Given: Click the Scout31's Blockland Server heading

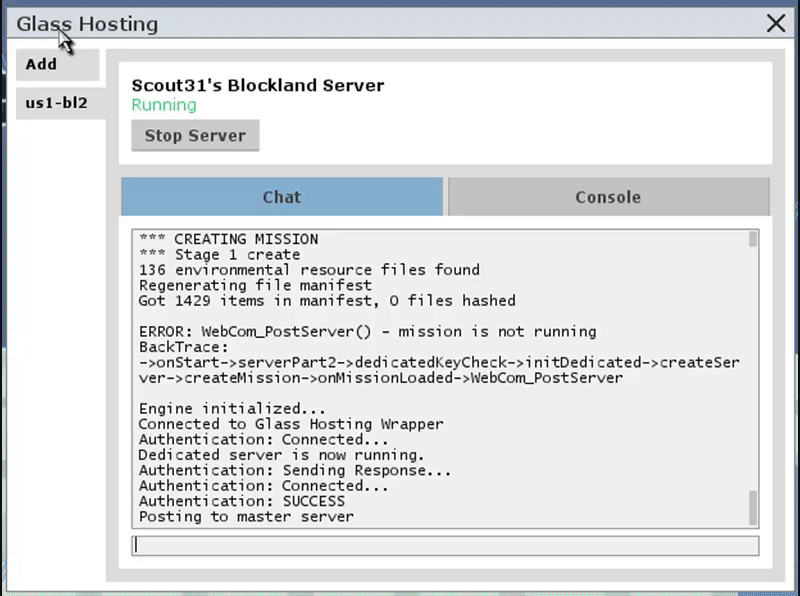Looking at the screenshot, I should (258, 85).
